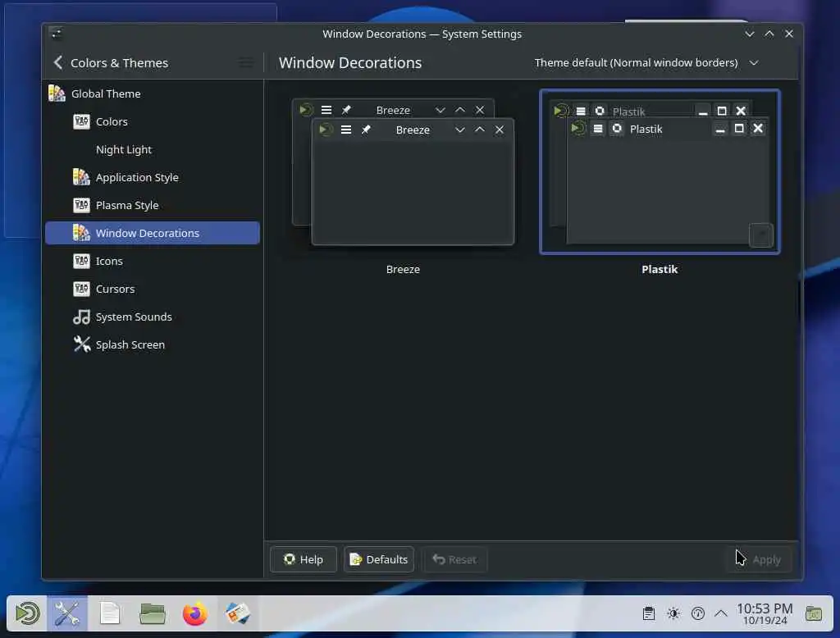This screenshot has height=638, width=840.
Task: Expand the window border size dropdown
Action: tap(646, 62)
